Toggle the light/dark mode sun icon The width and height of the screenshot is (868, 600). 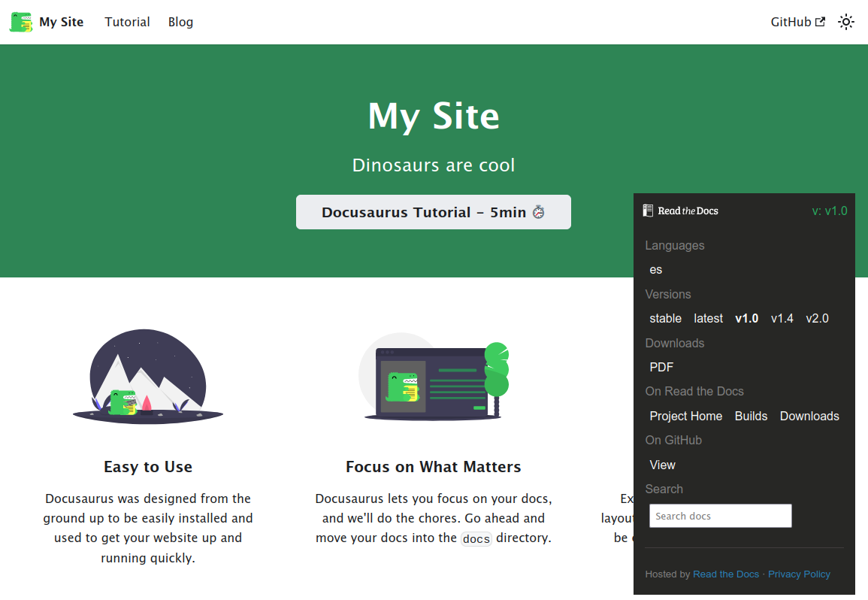[846, 22]
